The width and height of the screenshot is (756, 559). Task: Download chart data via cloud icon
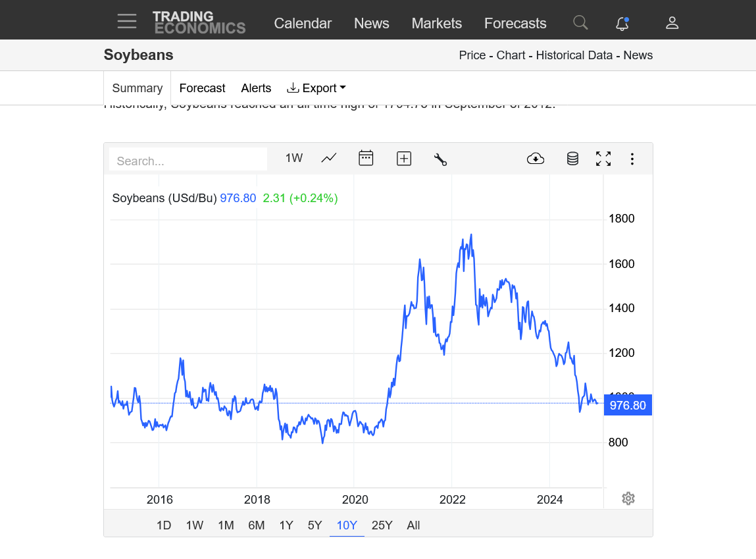(536, 158)
